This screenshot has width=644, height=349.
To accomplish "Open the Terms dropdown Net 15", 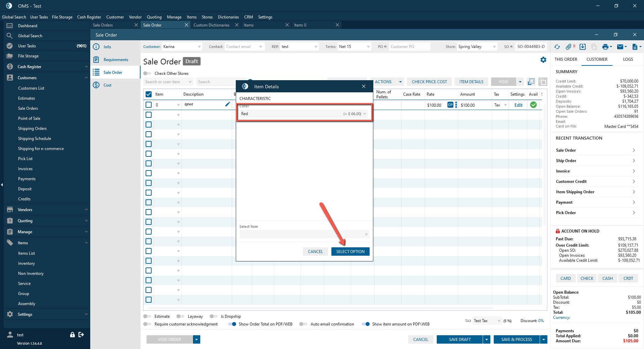I will coord(368,47).
